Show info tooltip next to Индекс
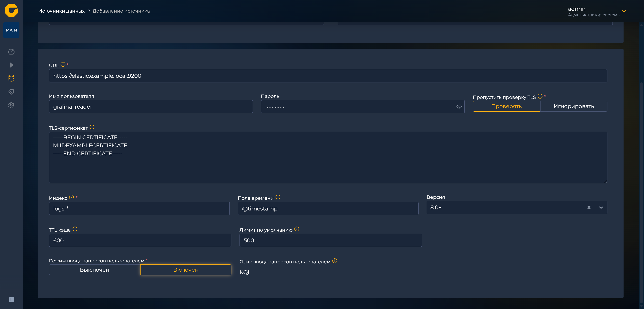This screenshot has height=309, width=644. pyautogui.click(x=71, y=197)
